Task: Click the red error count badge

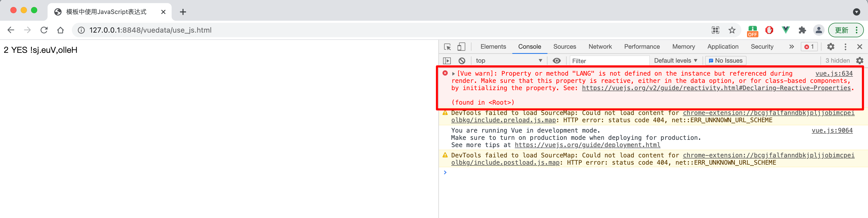Action: pyautogui.click(x=809, y=47)
